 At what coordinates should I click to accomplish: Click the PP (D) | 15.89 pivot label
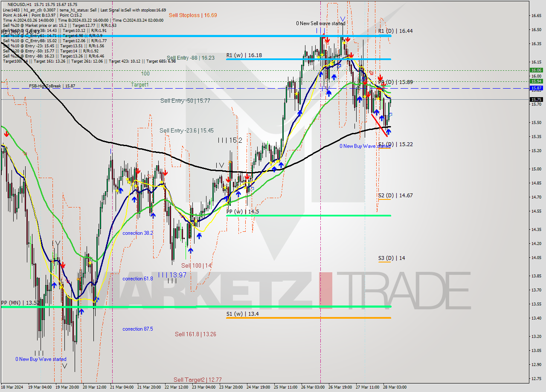pos(395,82)
